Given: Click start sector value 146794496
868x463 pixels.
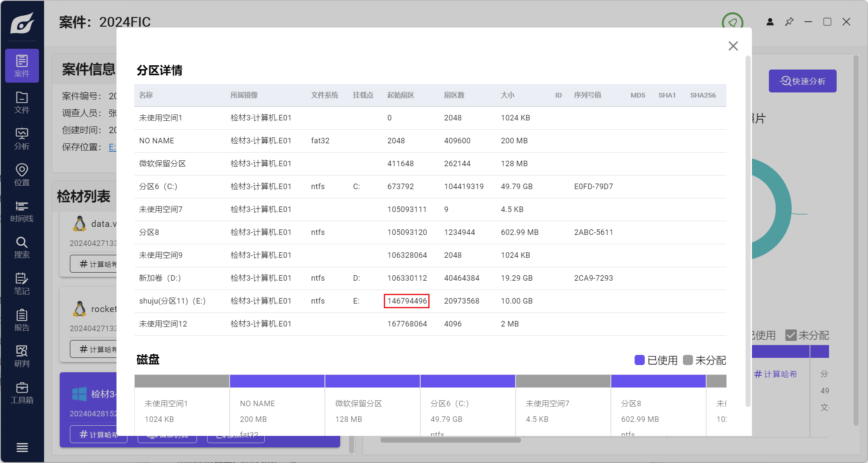Looking at the screenshot, I should coord(407,301).
